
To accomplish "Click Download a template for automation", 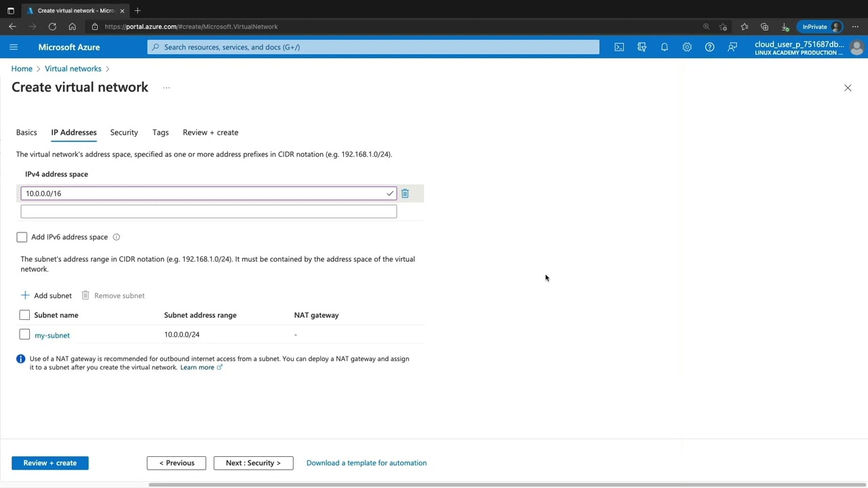I will [x=366, y=463].
